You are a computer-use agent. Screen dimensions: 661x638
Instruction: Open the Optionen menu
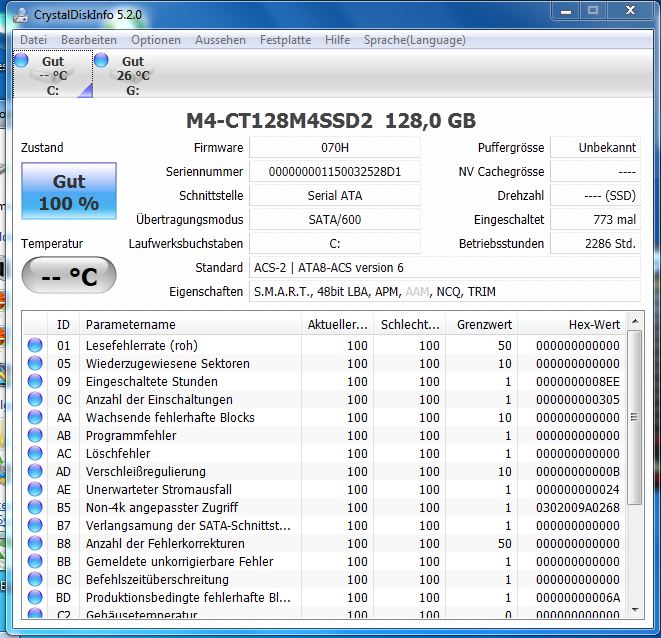(x=156, y=40)
